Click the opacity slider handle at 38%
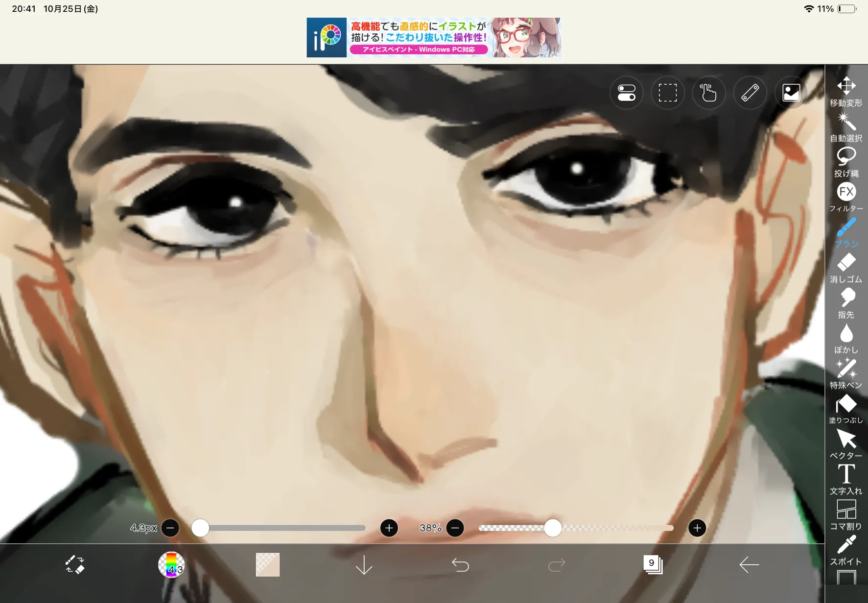The image size is (868, 603). (553, 528)
